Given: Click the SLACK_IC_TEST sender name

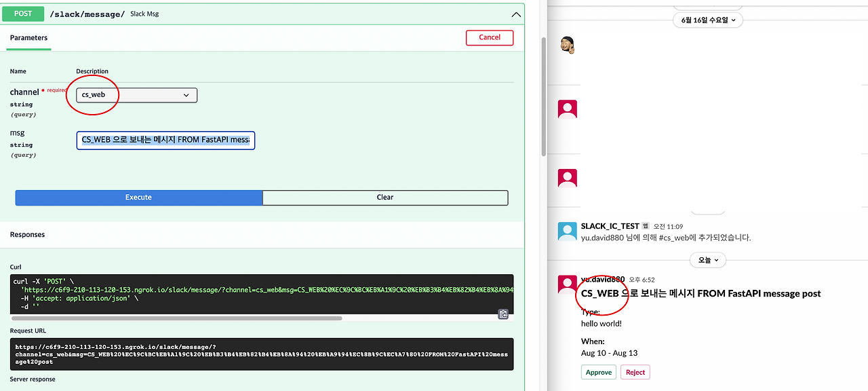Looking at the screenshot, I should click(x=610, y=226).
